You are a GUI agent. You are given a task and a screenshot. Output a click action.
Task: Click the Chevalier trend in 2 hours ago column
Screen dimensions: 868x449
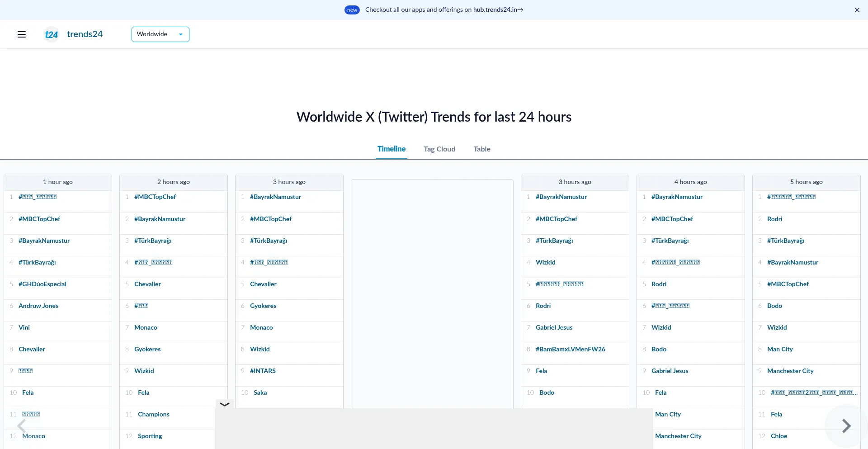coord(147,284)
